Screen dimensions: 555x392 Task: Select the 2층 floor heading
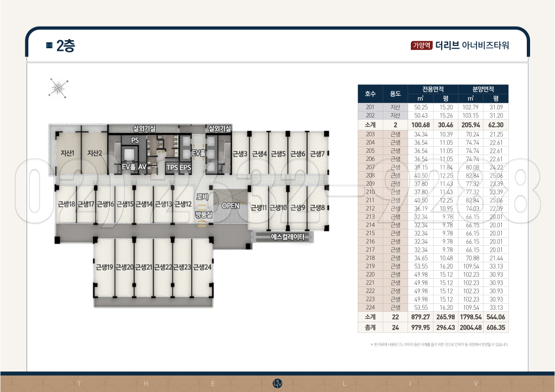click(66, 45)
